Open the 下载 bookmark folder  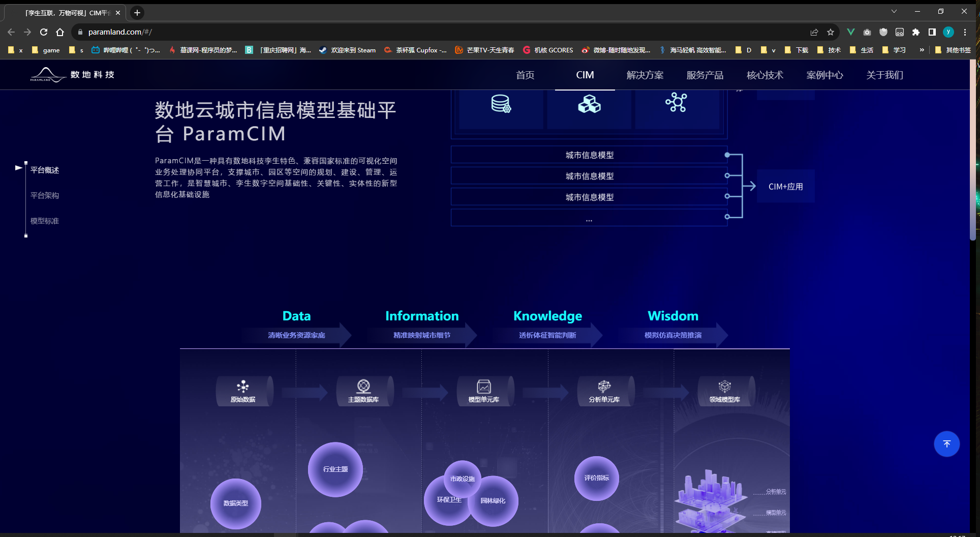click(x=797, y=50)
